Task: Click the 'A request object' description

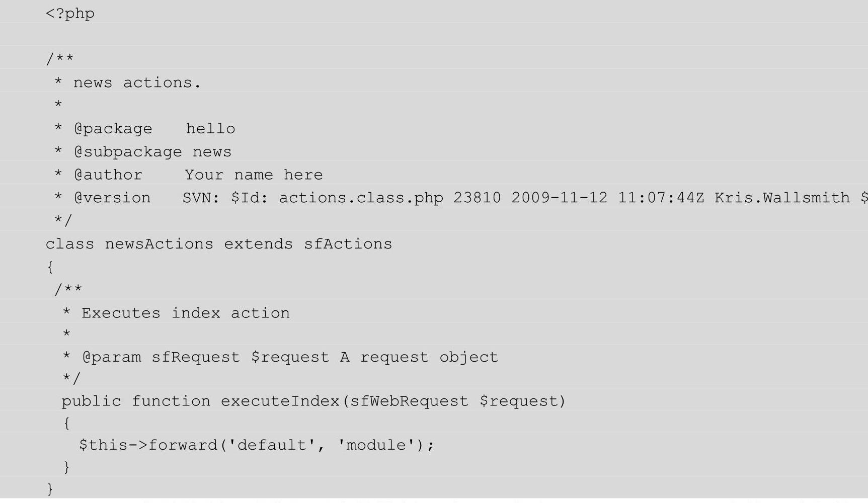Action: pyautogui.click(x=419, y=357)
